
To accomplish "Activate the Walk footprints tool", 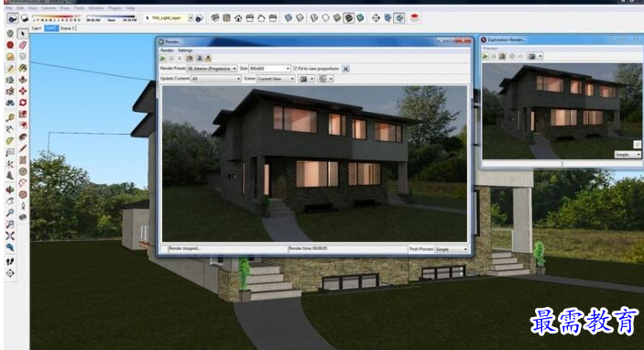I will click(10, 262).
